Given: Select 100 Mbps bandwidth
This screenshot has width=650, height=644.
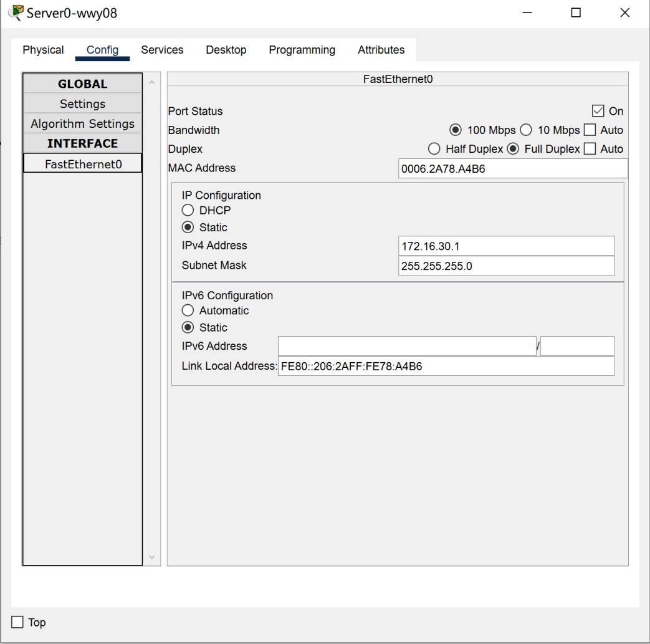Looking at the screenshot, I should click(455, 130).
